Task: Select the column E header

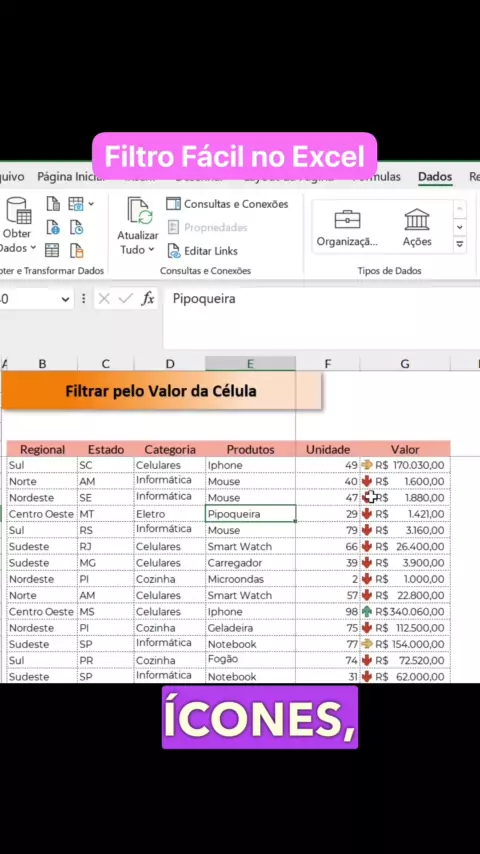Action: pos(251,364)
